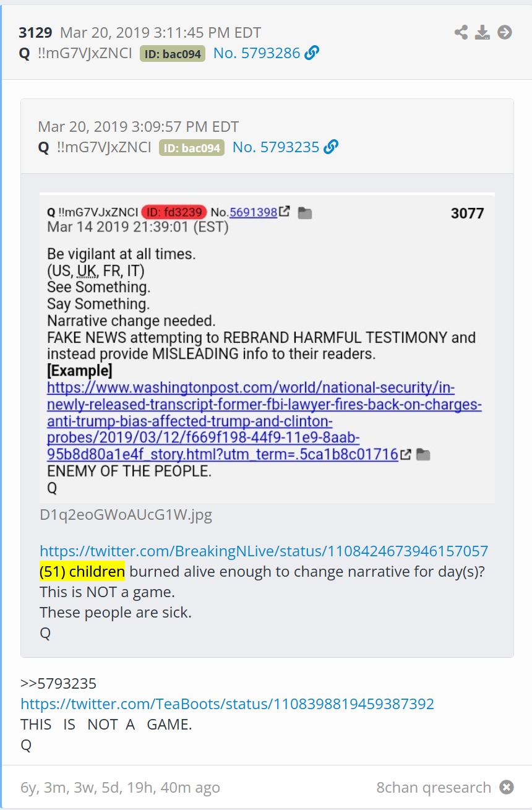This screenshot has height=810, width=532.
Task: Open the embedded image of post 3077
Action: 267,347
